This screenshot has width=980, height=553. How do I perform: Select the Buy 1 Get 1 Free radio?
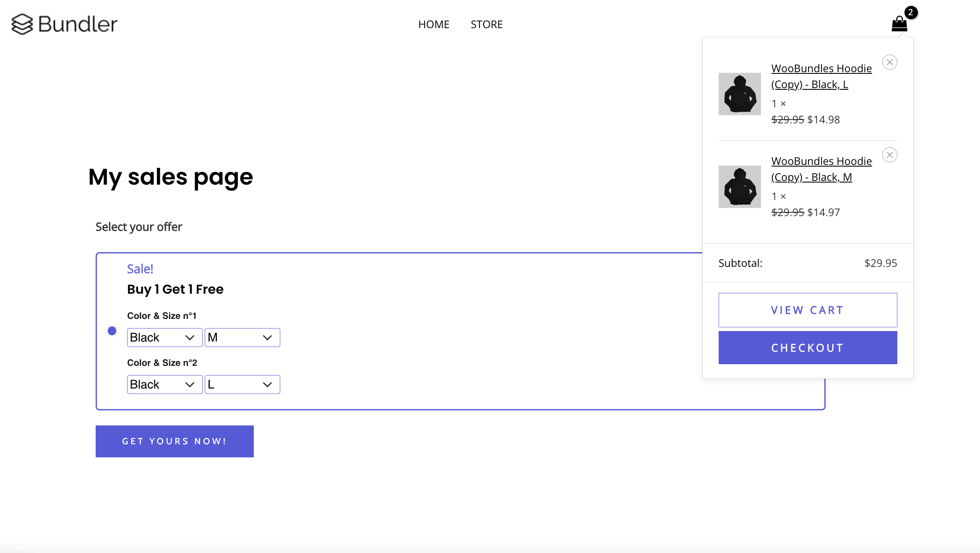tap(112, 331)
